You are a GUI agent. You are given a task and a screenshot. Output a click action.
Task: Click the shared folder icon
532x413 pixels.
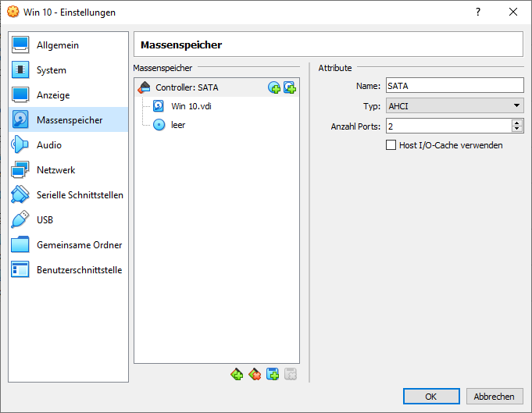point(20,245)
